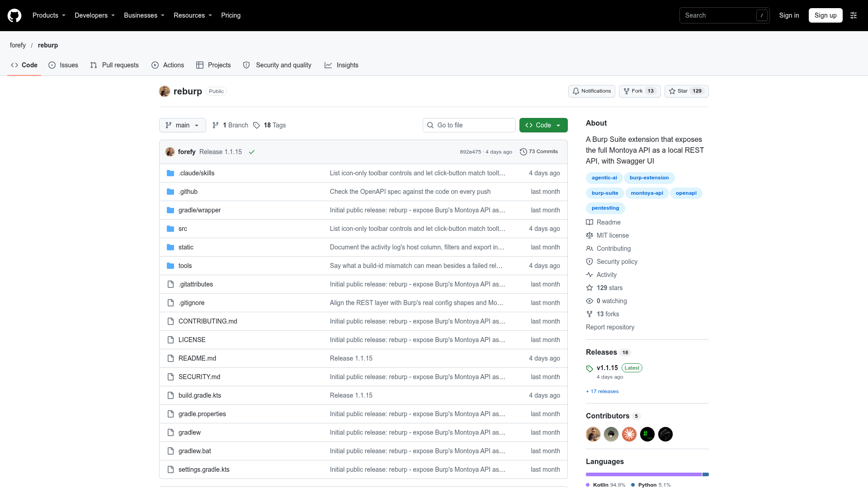Expand the Businesses menu
The image size is (868, 488).
(x=144, y=15)
